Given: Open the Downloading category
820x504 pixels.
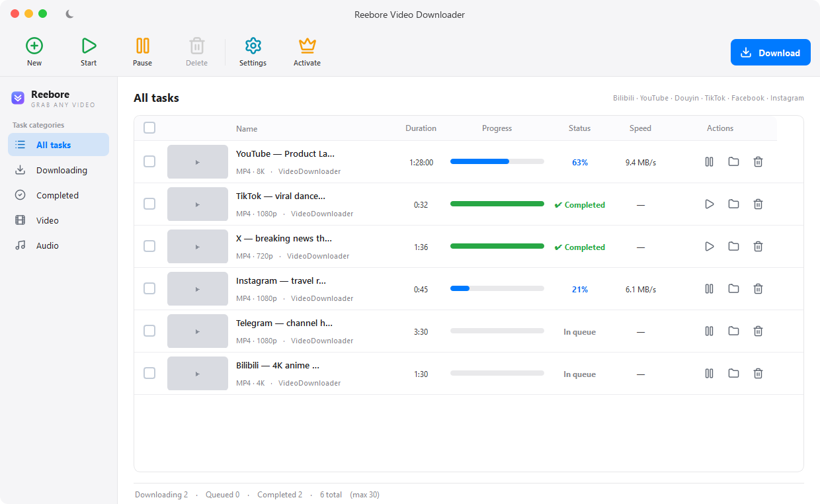Looking at the screenshot, I should coord(58,170).
